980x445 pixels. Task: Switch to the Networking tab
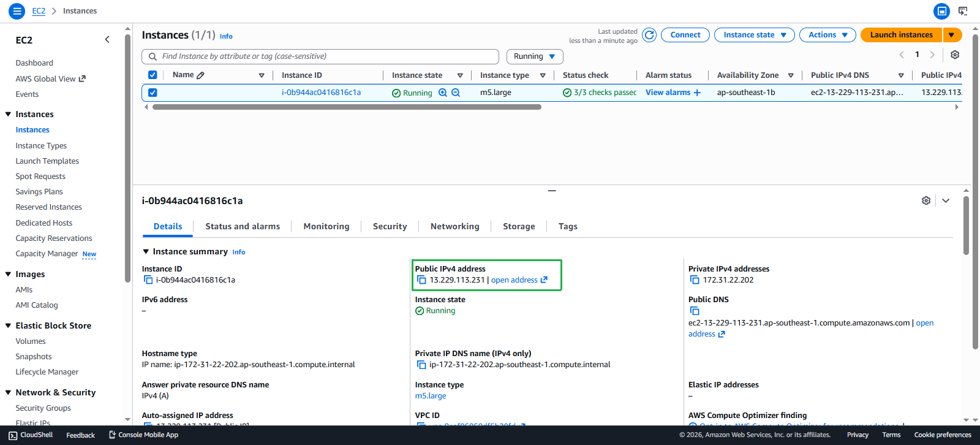coord(455,226)
